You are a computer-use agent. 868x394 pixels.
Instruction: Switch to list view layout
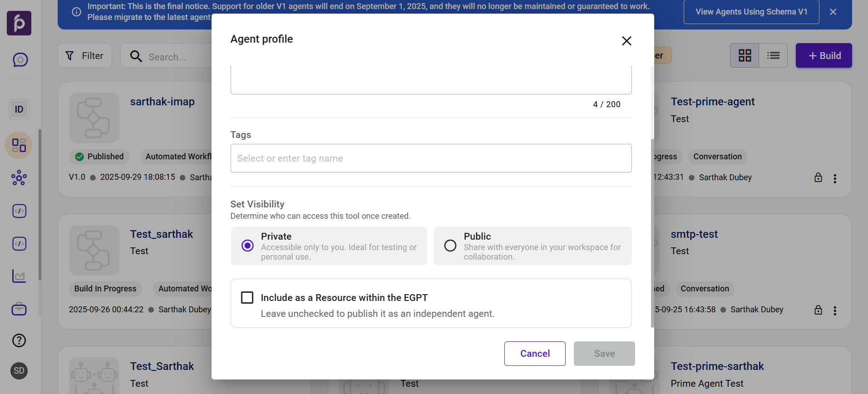click(773, 56)
